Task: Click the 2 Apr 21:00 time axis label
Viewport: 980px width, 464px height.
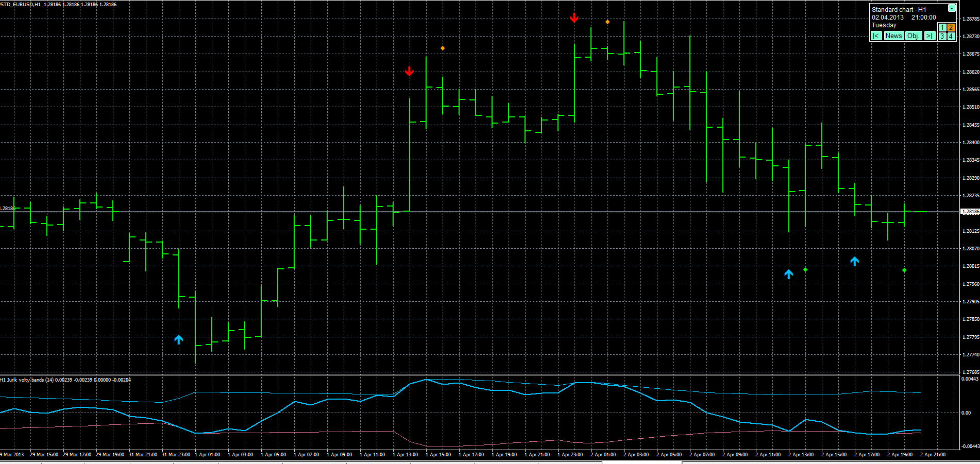Action: click(x=933, y=455)
